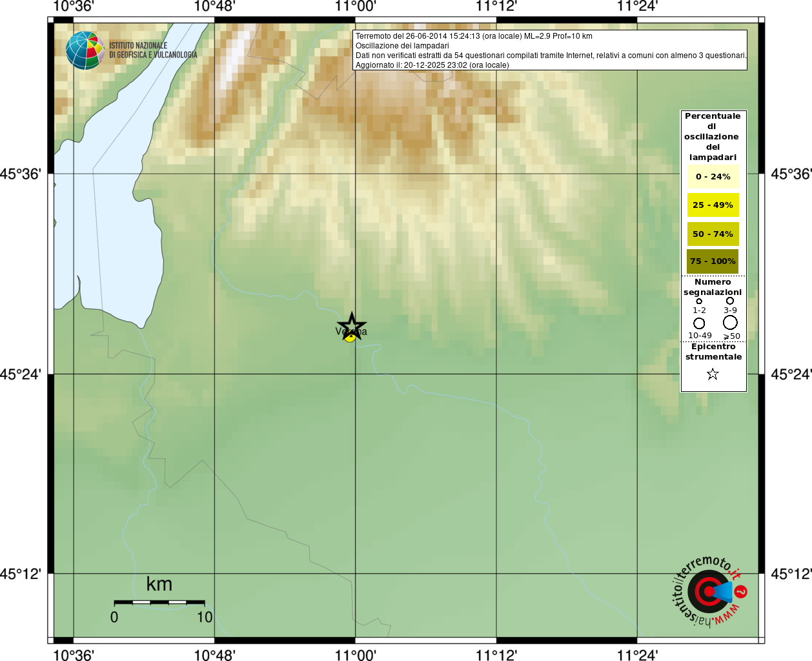This screenshot has height=661, width=812.
Task: Click the left axis label 45°12'
Action: point(21,574)
